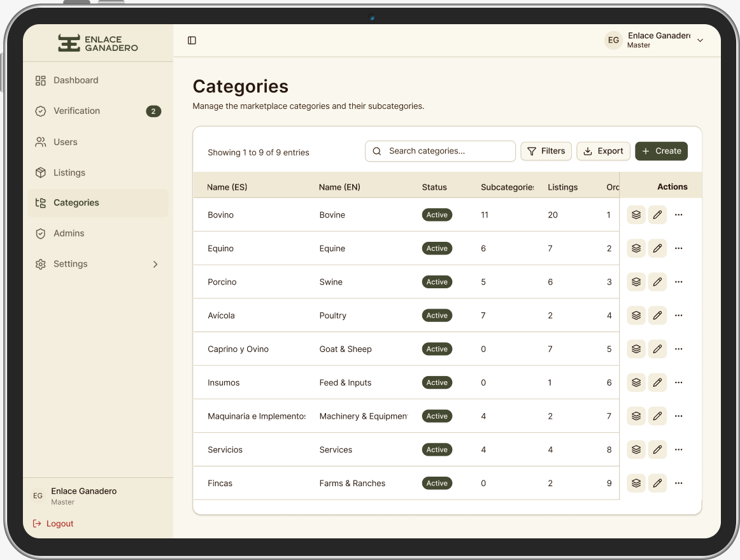This screenshot has width=740, height=560.
Task: Sort by Name (ES) column header
Action: 227,187
